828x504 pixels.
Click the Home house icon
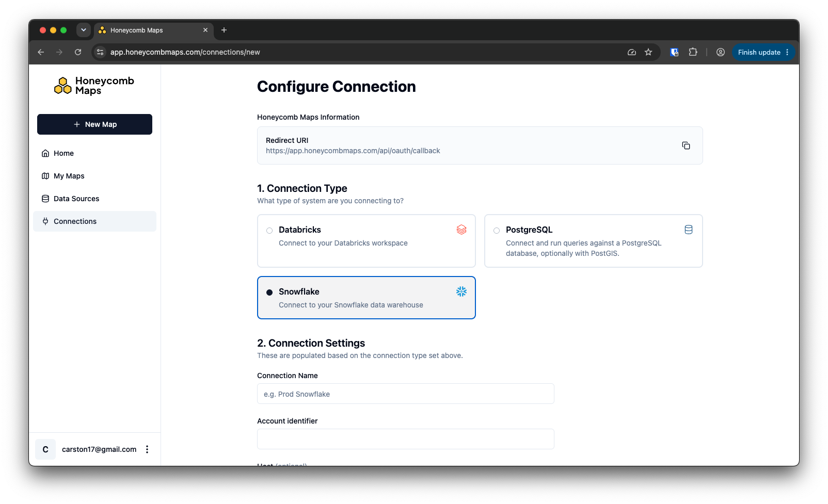point(45,153)
